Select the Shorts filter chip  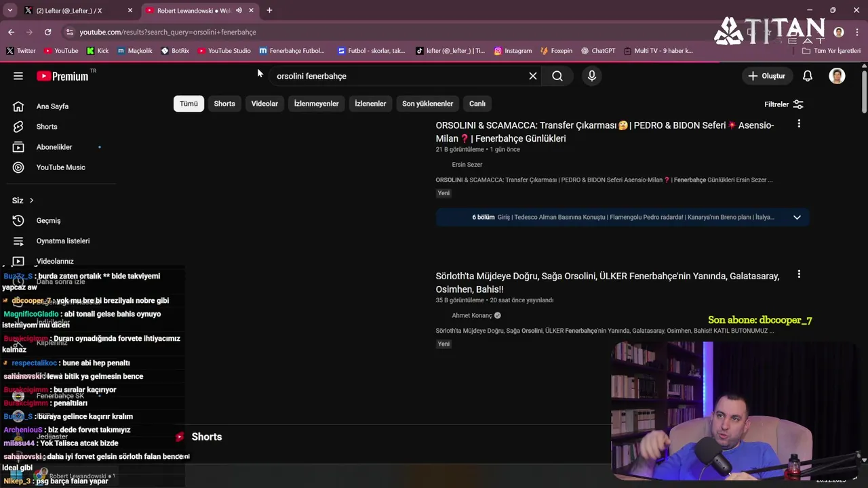click(x=224, y=104)
